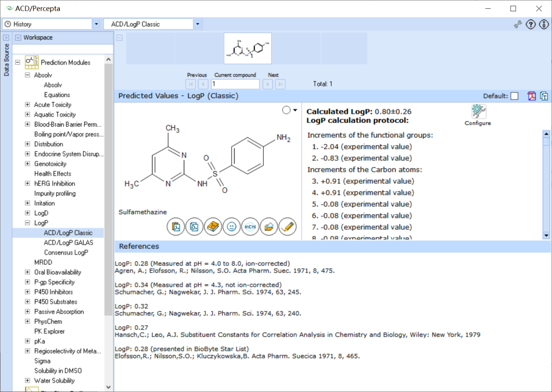Image resolution: width=552 pixels, height=392 pixels.
Task: Open the History dropdown
Action: pyautogui.click(x=96, y=24)
